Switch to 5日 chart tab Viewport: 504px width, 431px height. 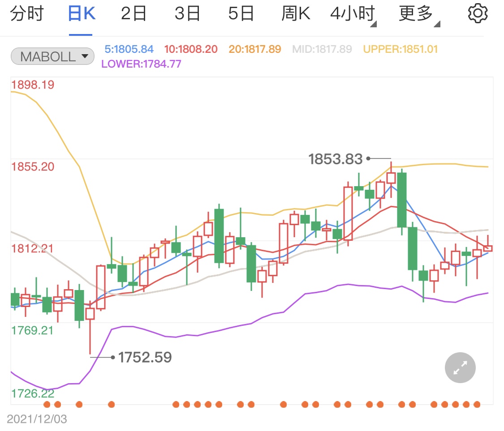pos(241,13)
